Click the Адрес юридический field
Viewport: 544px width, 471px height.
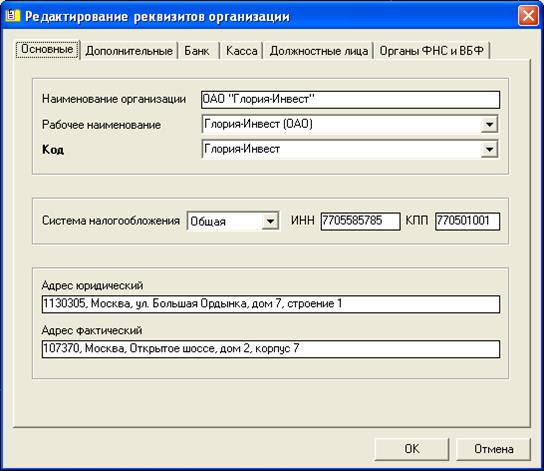tap(271, 304)
